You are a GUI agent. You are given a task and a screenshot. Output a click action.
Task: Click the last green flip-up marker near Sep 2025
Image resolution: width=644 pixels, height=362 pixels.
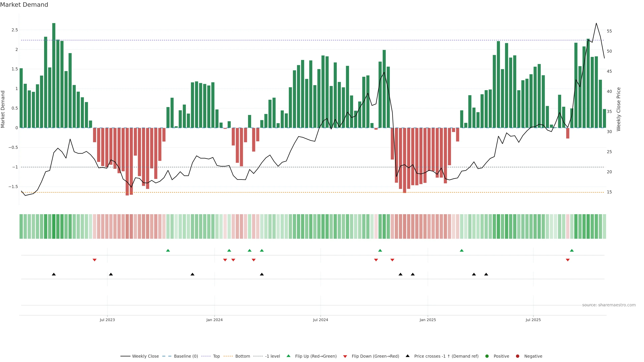[x=572, y=250]
